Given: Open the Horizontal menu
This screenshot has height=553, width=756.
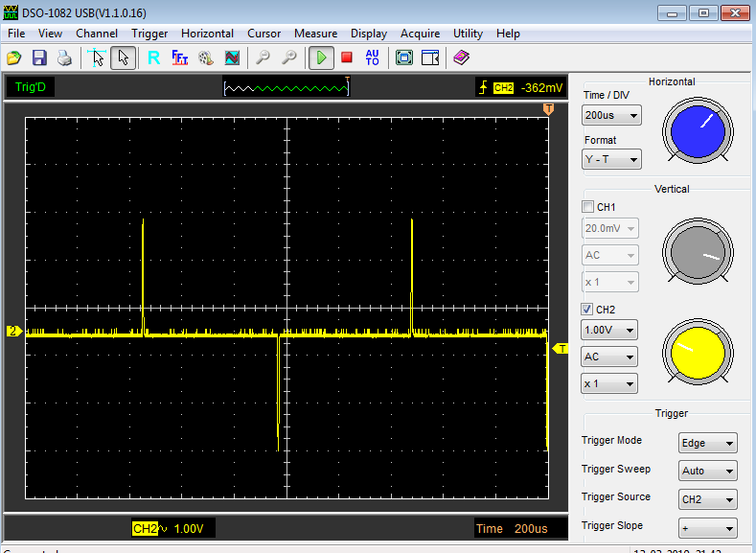Looking at the screenshot, I should (207, 34).
